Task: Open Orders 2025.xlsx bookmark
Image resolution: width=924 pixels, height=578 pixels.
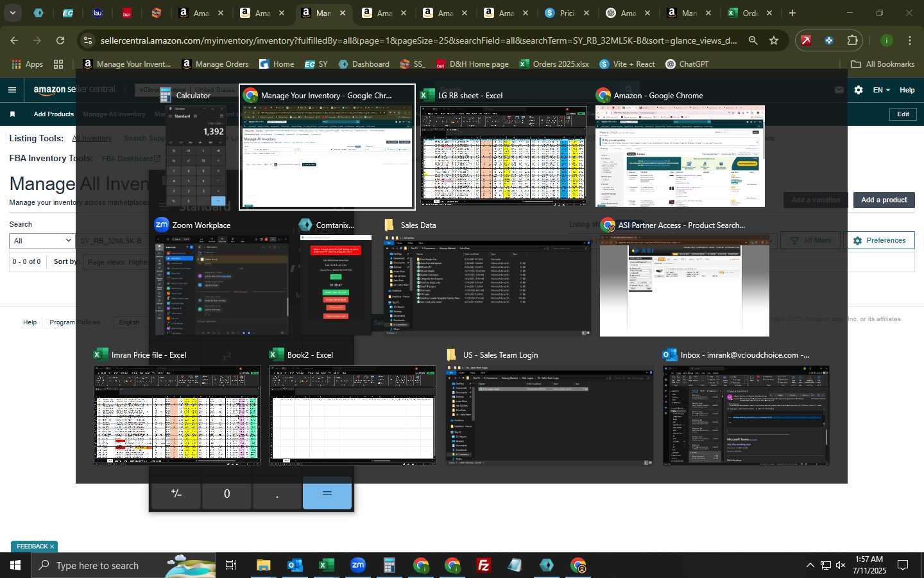Action: pyautogui.click(x=554, y=64)
